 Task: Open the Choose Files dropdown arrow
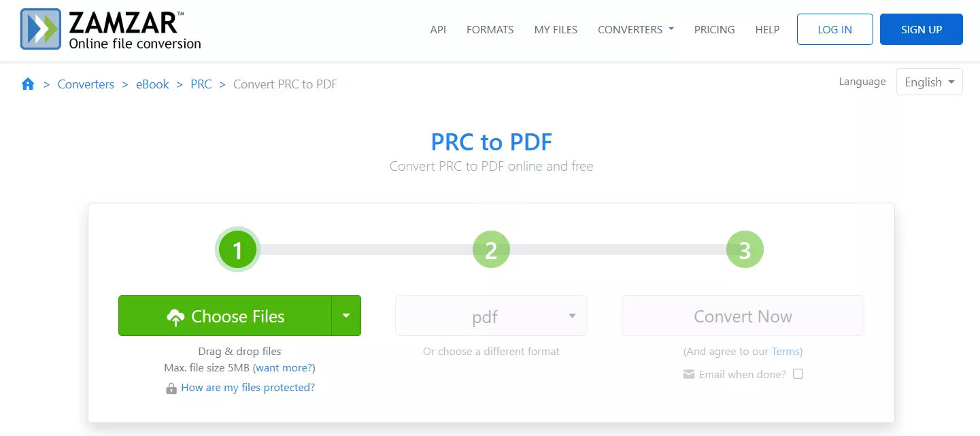(346, 316)
